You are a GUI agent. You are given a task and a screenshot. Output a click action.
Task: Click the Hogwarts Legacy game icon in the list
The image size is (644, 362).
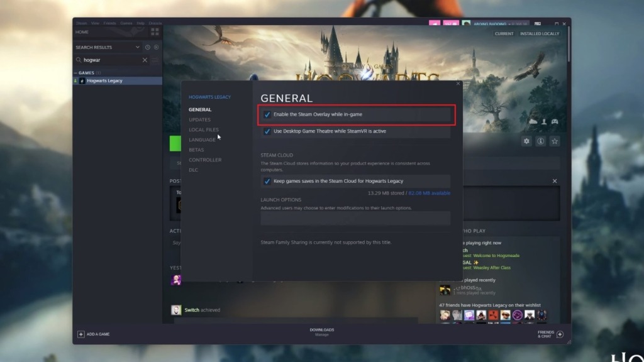(82, 81)
